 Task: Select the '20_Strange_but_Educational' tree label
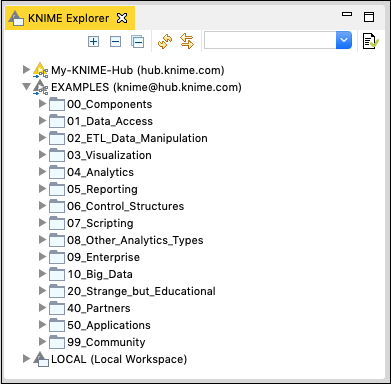[x=141, y=291]
